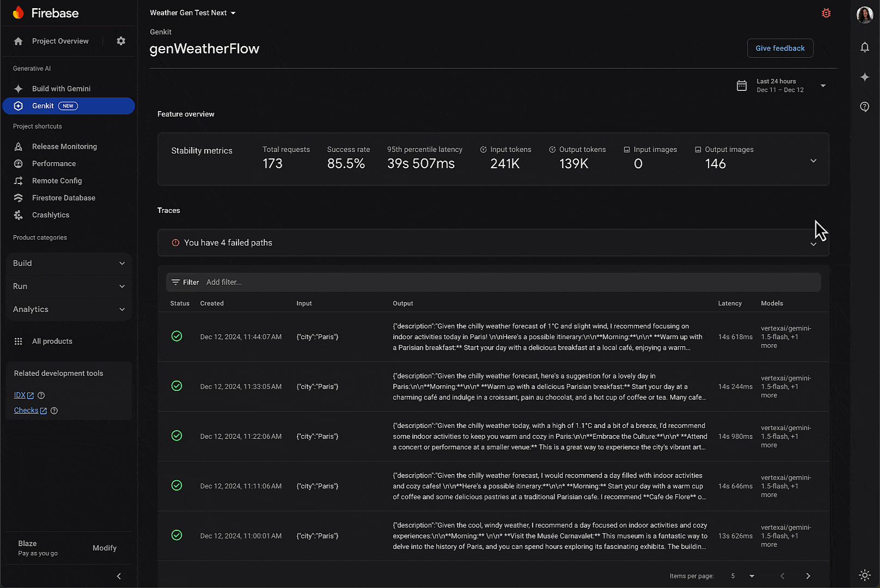Open the Weather Gen Test Next project dropdown
The image size is (880, 588).
(x=192, y=13)
